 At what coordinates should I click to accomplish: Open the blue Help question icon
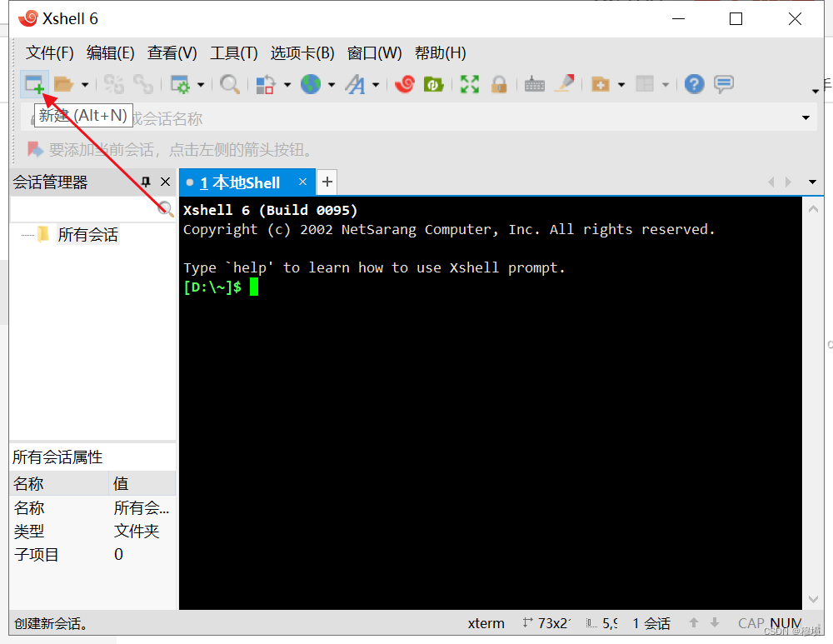[695, 84]
